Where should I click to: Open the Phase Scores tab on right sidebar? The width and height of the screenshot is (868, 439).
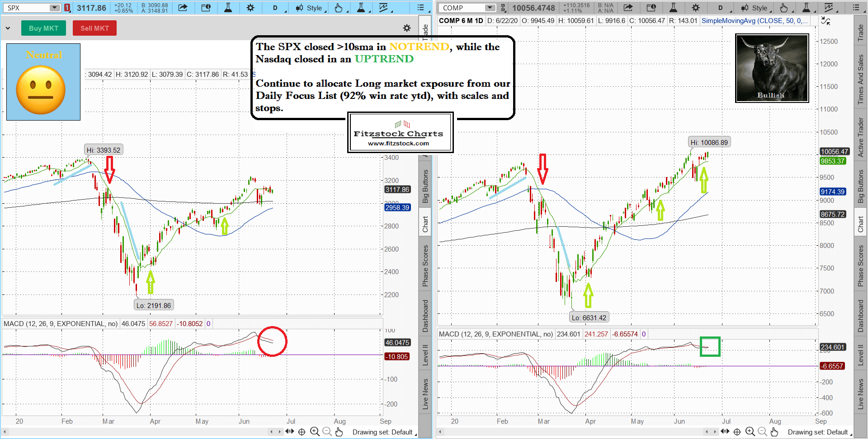pos(861,266)
